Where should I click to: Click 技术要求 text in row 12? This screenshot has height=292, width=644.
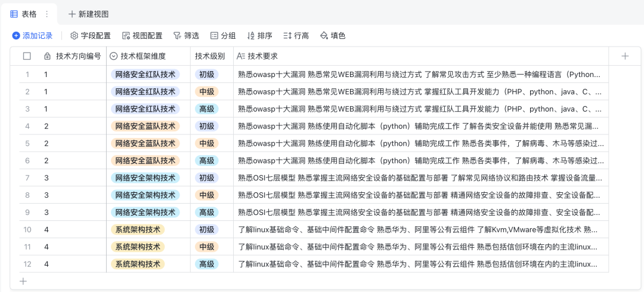417,264
